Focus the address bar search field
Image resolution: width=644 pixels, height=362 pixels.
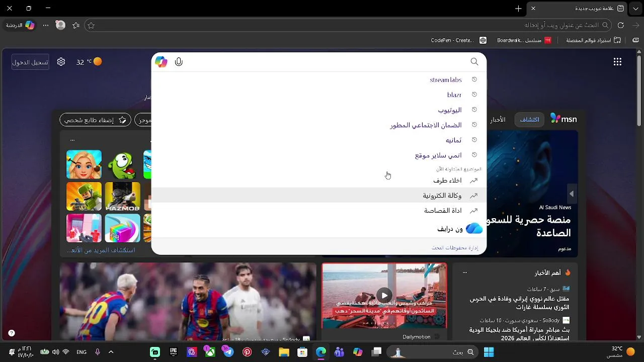coord(347,25)
